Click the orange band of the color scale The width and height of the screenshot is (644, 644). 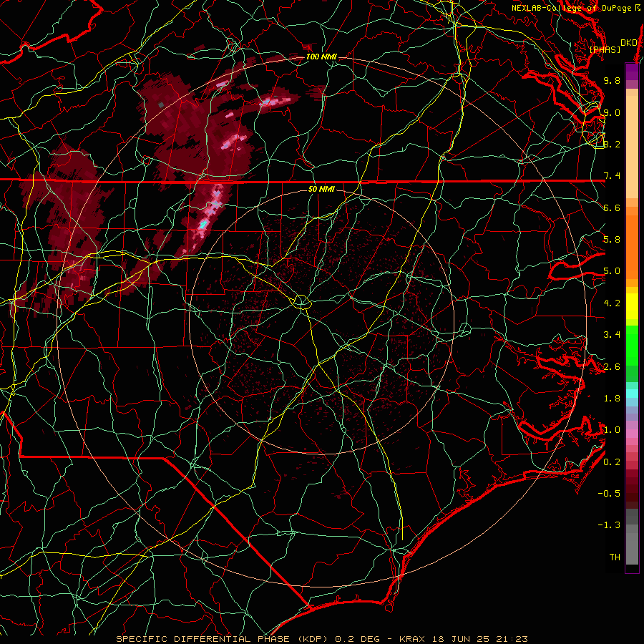[x=632, y=243]
